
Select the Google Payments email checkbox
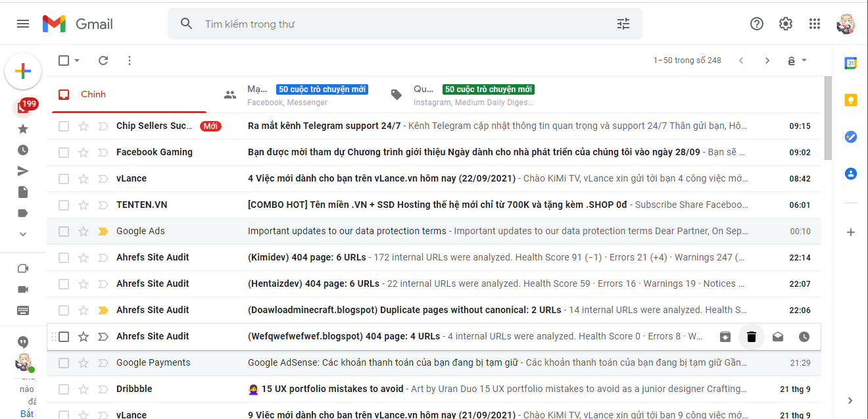64,362
